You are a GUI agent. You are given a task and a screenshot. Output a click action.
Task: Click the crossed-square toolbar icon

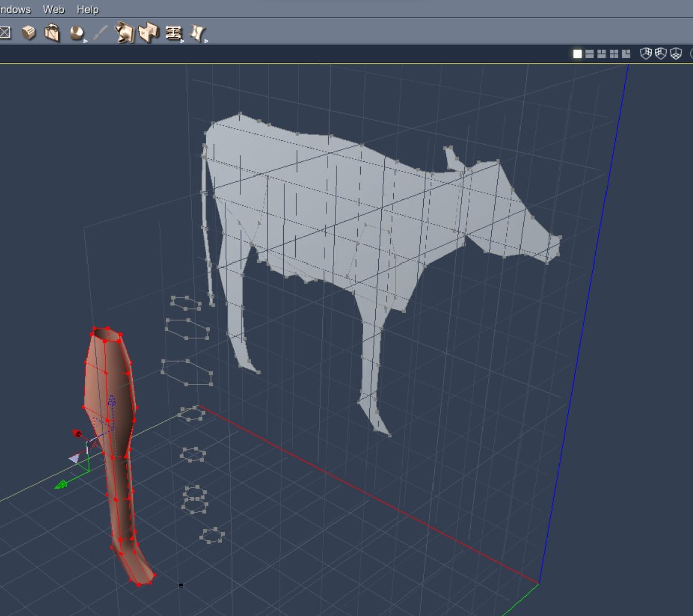[x=5, y=33]
